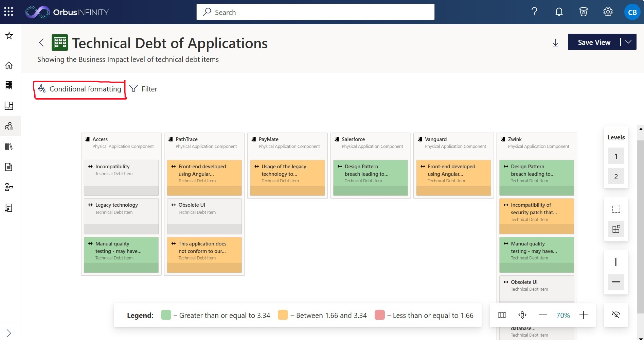This screenshot has height=340, width=644.
Task: Select the Salesforce application component
Action: (371, 143)
